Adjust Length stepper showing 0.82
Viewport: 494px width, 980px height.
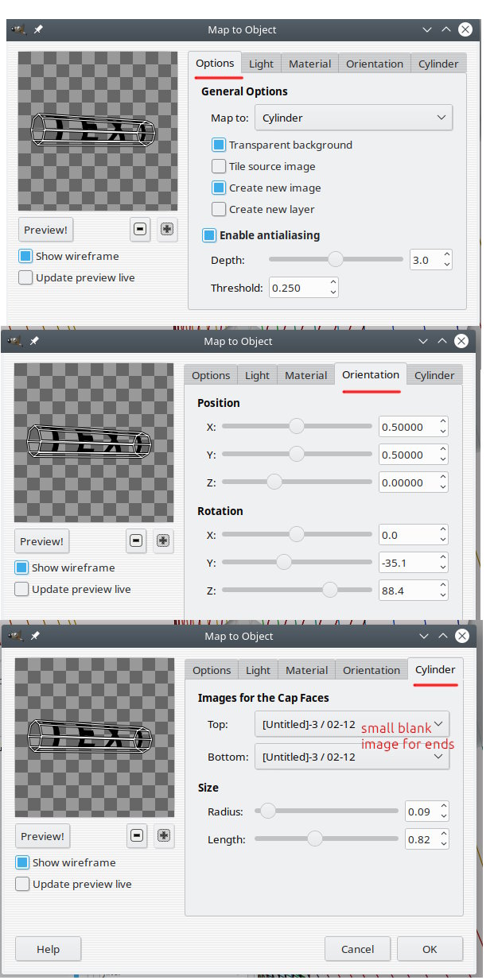pos(443,839)
